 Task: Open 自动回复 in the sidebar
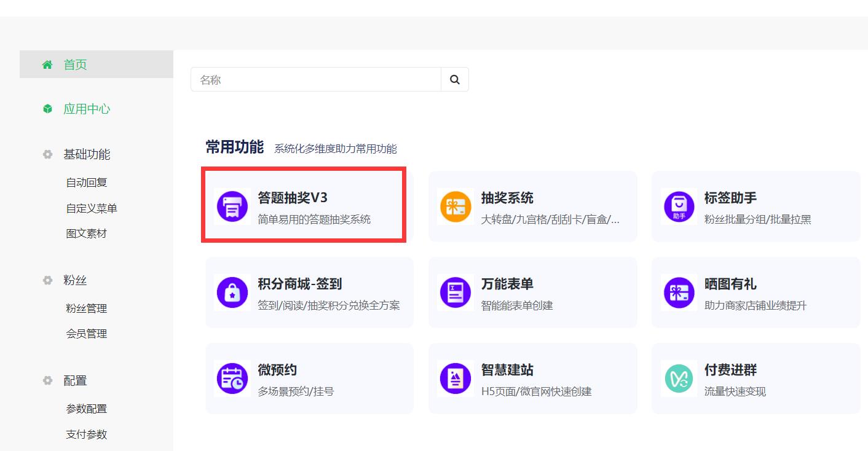tap(87, 182)
